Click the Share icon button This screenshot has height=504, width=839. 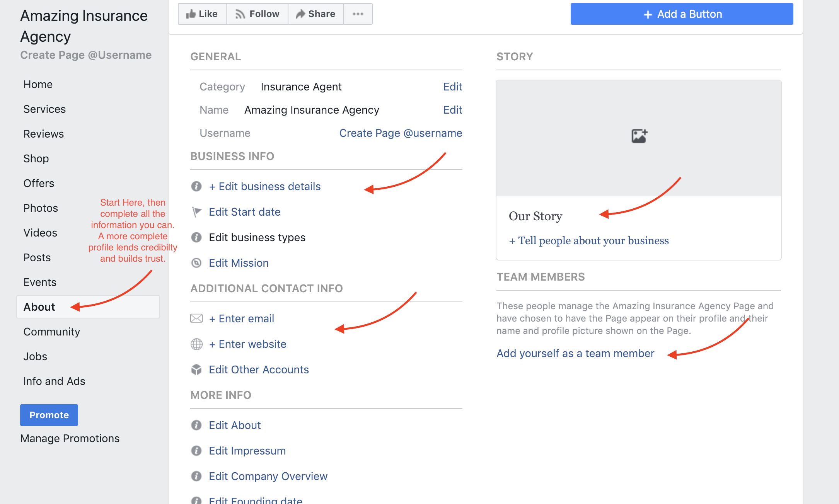tap(316, 14)
